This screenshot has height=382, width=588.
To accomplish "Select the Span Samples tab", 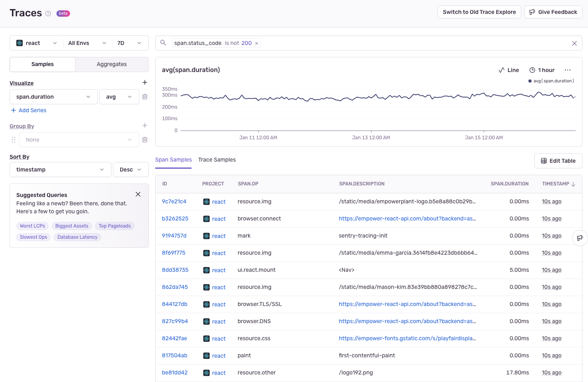I will (173, 160).
